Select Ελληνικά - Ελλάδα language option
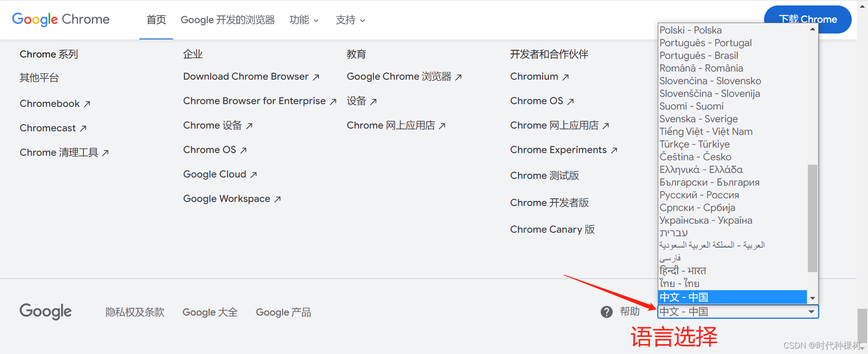This screenshot has height=354, width=868. (x=733, y=170)
